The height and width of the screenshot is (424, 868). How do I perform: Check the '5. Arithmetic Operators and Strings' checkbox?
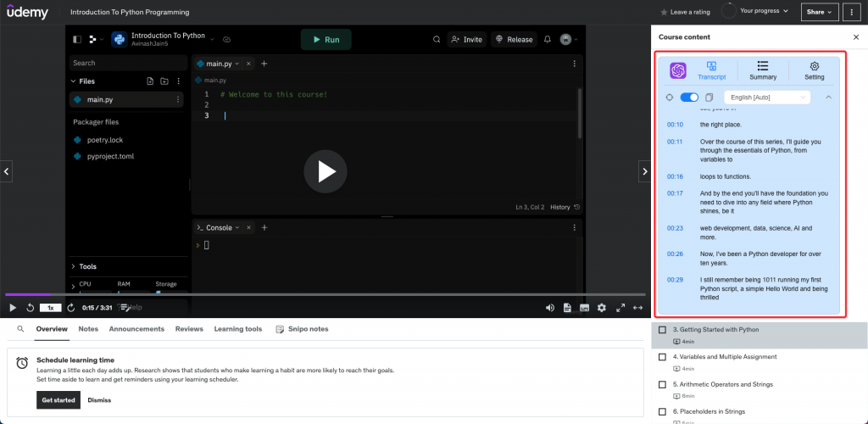662,385
